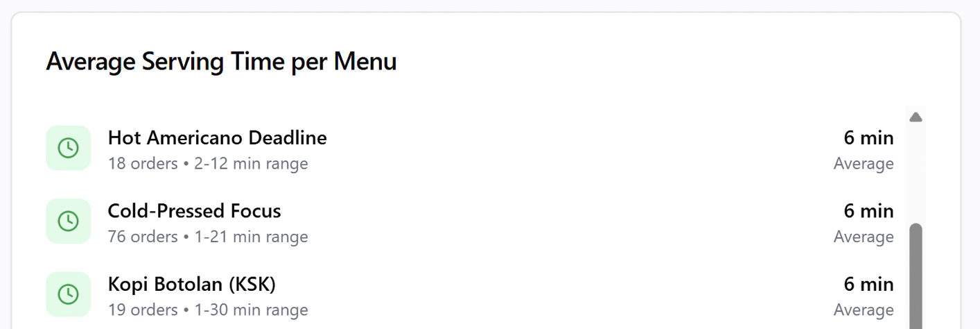Click the '19 orders • 1-30 min range' line
This screenshot has width=980, height=329.
pyautogui.click(x=208, y=310)
